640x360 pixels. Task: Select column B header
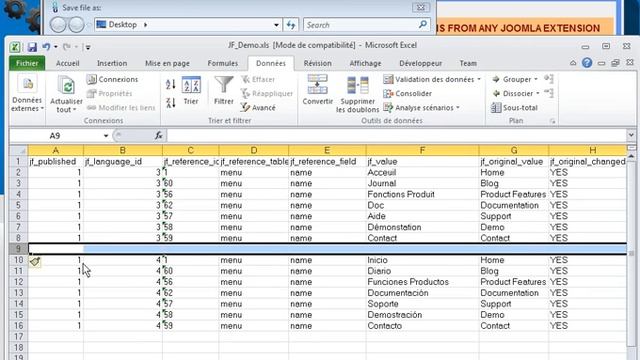[122, 150]
